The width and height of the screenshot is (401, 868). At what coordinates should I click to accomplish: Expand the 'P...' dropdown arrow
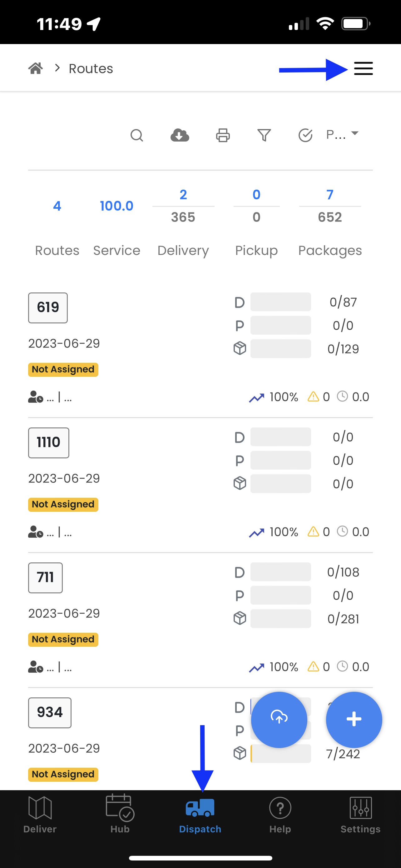pyautogui.click(x=354, y=133)
